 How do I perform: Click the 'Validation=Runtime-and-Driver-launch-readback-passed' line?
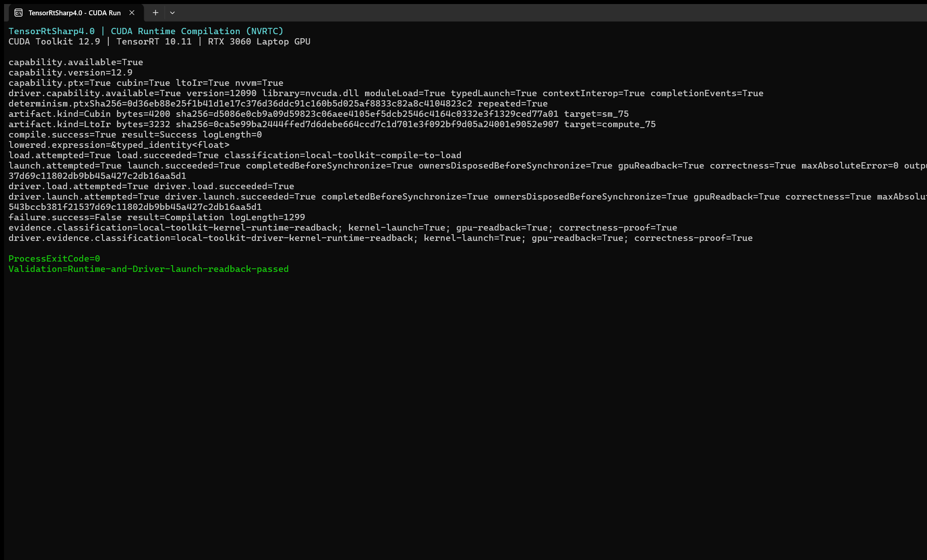pyautogui.click(x=149, y=269)
